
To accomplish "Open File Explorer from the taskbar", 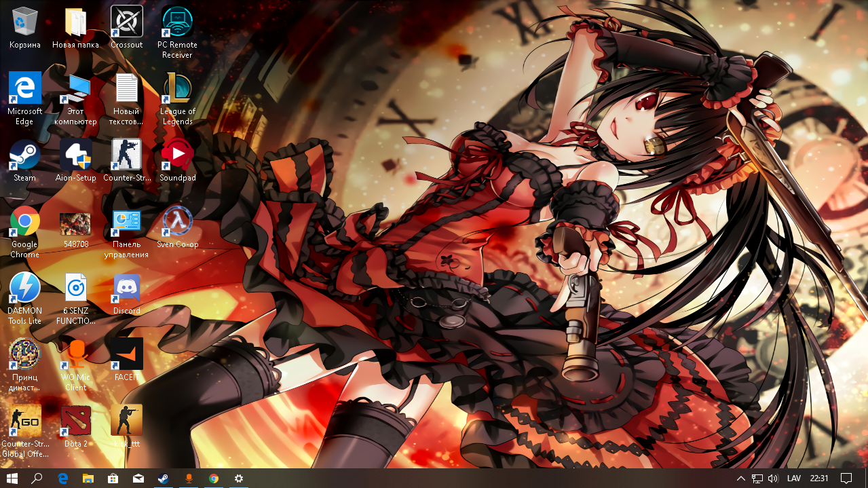I will click(x=88, y=478).
